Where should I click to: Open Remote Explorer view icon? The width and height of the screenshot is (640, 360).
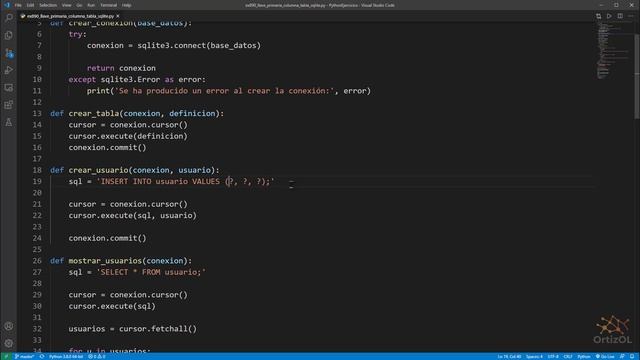pyautogui.click(x=9, y=87)
